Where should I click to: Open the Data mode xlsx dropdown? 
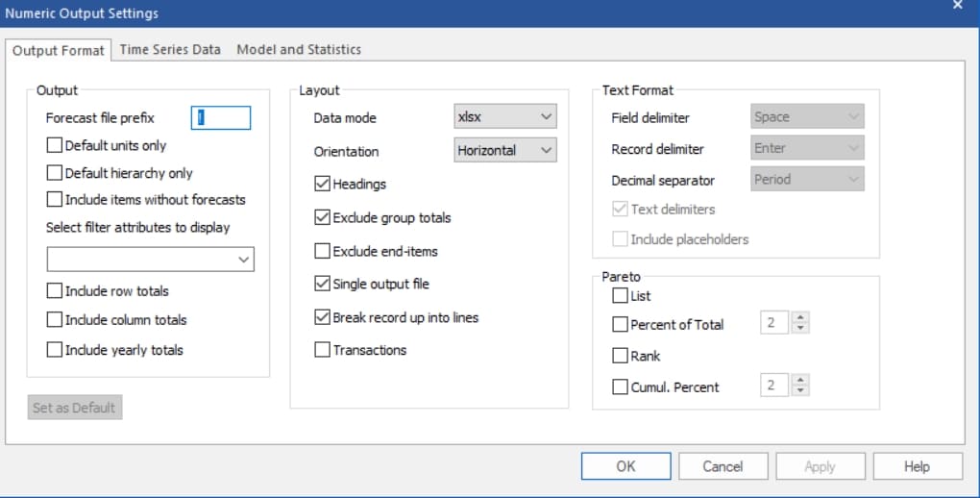505,117
